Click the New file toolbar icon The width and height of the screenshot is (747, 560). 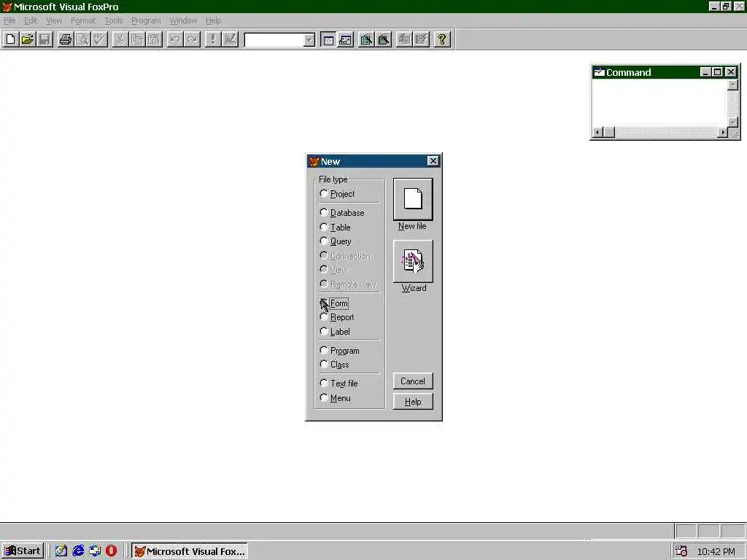tap(10, 39)
